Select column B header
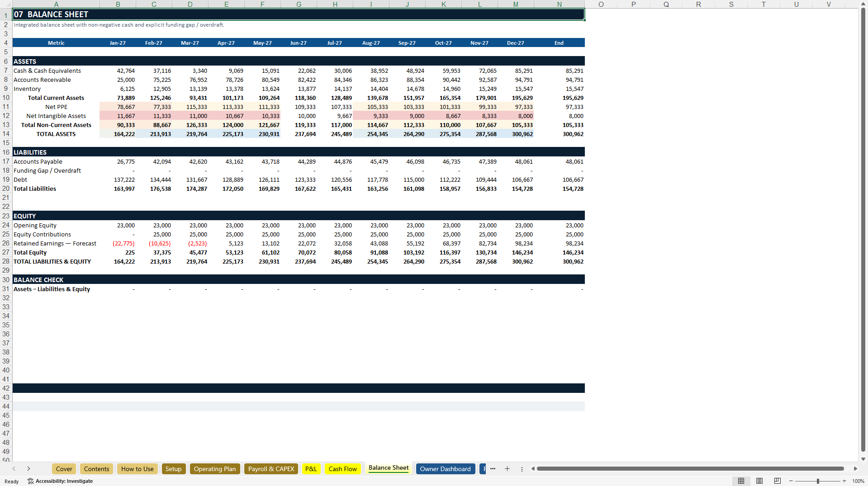Viewport: 868px width, 486px height. tap(118, 4)
